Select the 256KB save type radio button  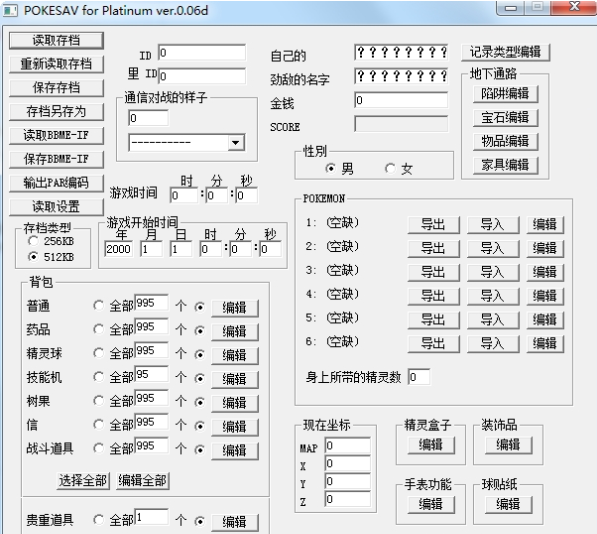34,241
